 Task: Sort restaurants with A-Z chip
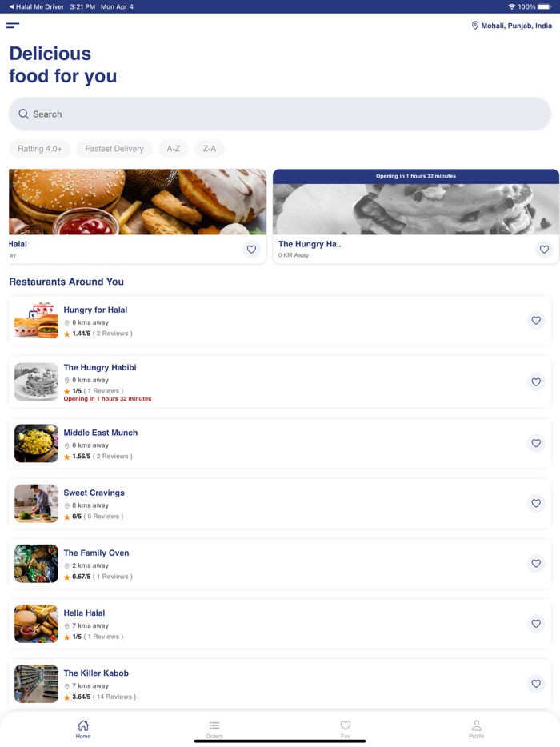click(174, 149)
